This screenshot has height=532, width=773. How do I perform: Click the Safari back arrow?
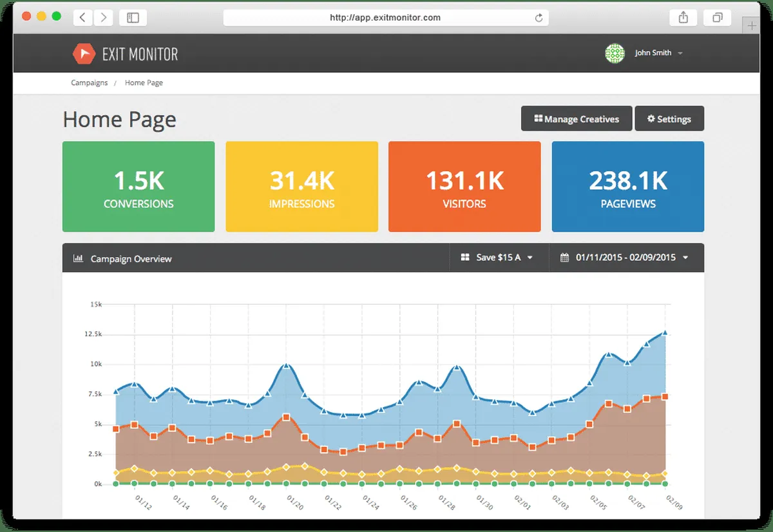(82, 18)
